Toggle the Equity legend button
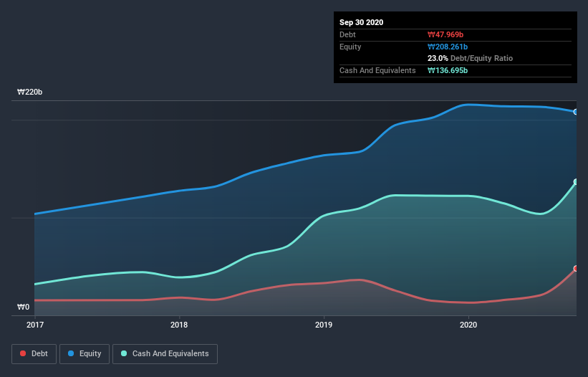This screenshot has width=588, height=377. click(85, 354)
